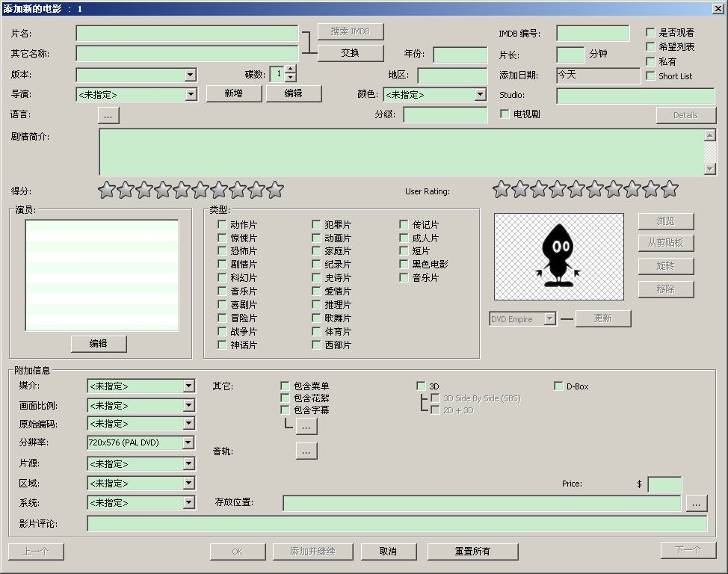Tick the 包含菜单 checkbox
This screenshot has height=574, width=728.
(285, 386)
